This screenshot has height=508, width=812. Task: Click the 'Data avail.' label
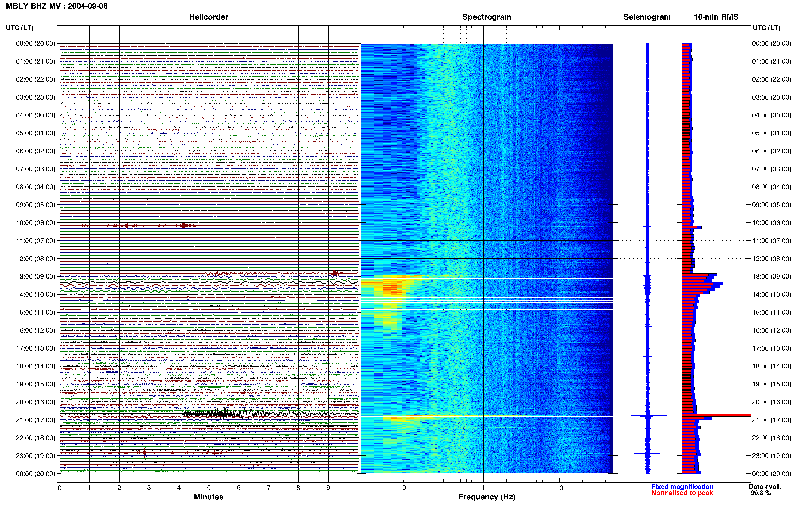(x=765, y=486)
